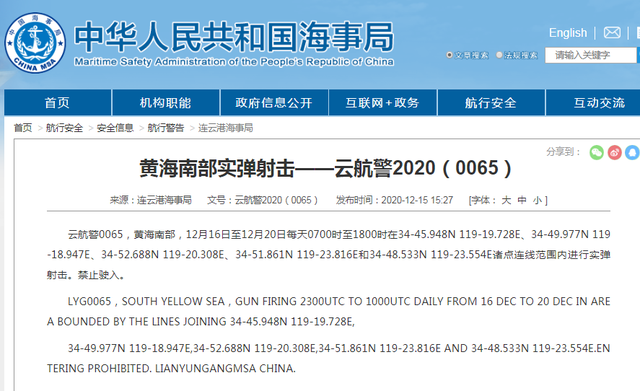Set font size to 小
640x391 pixels.
coord(537,200)
